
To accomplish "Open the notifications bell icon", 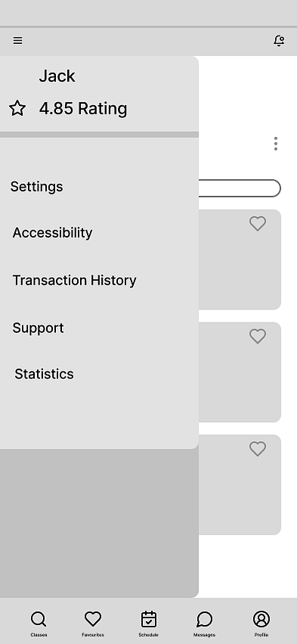I will click(x=279, y=41).
